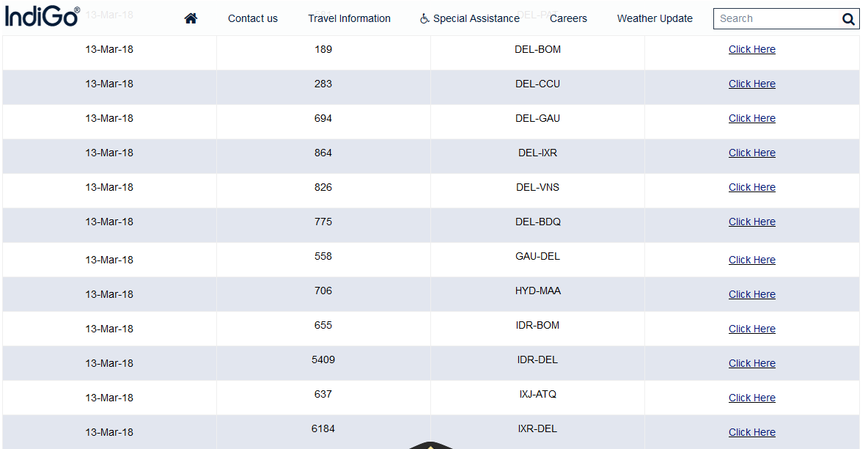Follow Click Here link for DEL-BDQ

tap(751, 222)
